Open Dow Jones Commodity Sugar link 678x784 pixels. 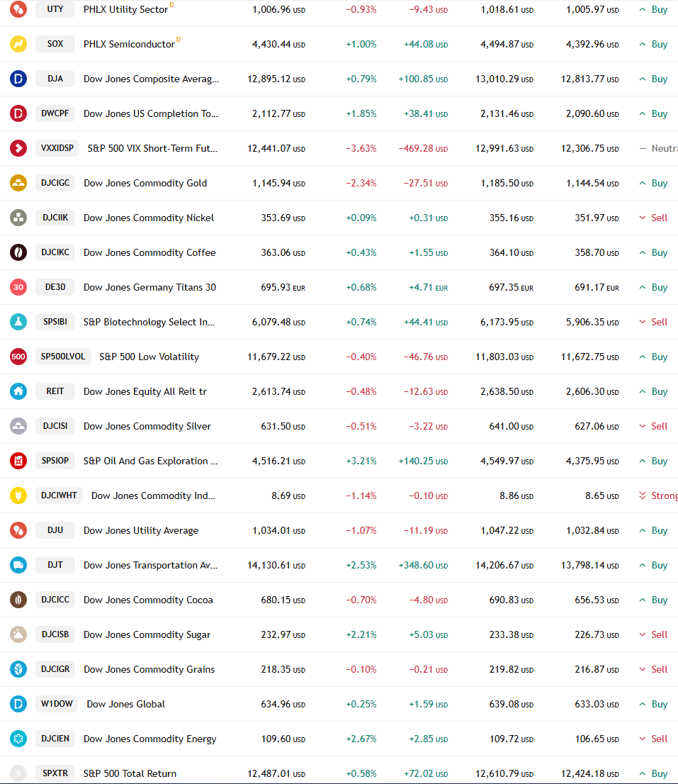tap(147, 634)
